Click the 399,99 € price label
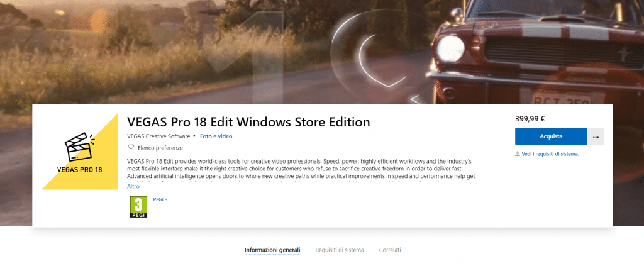644x273 pixels. (x=530, y=118)
